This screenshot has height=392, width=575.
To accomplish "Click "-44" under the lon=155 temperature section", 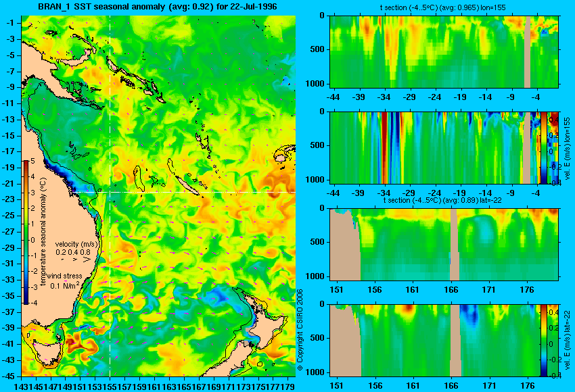I will coord(333,97).
